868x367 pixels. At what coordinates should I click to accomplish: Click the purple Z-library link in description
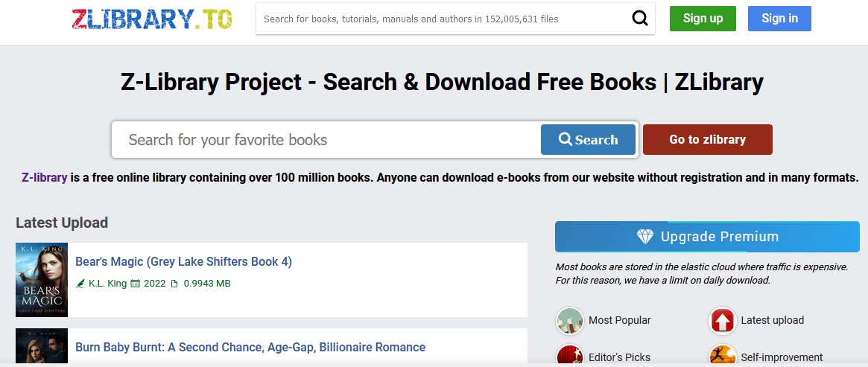[45, 178]
